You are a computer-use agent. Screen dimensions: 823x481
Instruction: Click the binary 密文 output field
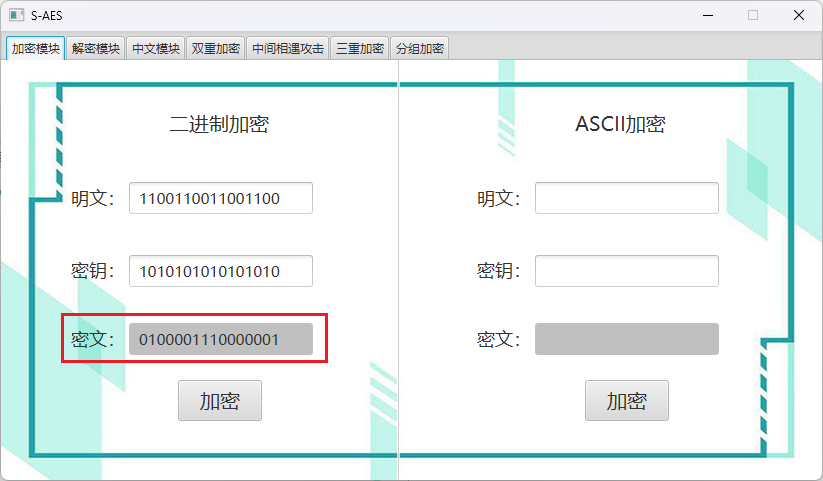pyautogui.click(x=220, y=339)
